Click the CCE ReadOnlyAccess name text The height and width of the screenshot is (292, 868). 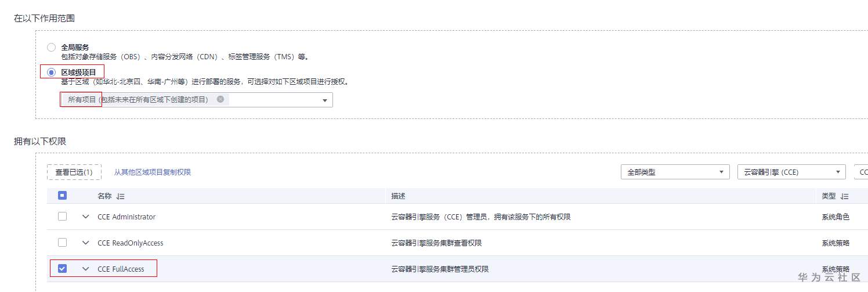131,243
